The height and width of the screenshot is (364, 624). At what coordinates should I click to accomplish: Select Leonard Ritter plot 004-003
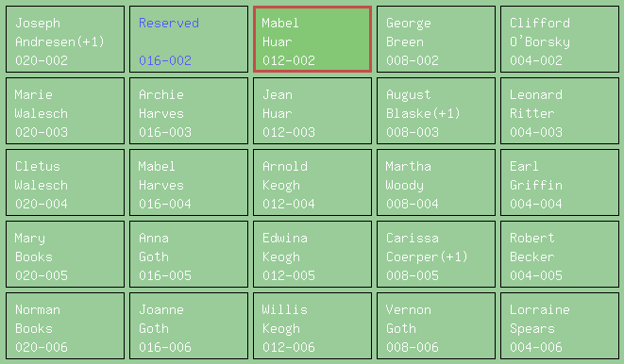click(x=560, y=111)
